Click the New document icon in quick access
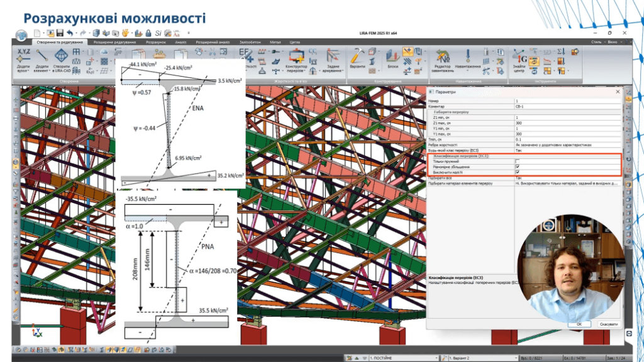 37,33
